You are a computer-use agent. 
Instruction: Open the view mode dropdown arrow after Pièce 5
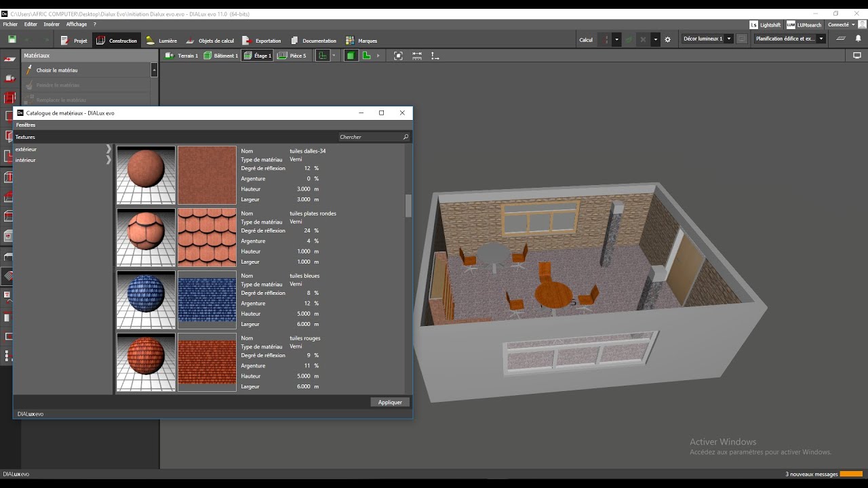point(334,56)
